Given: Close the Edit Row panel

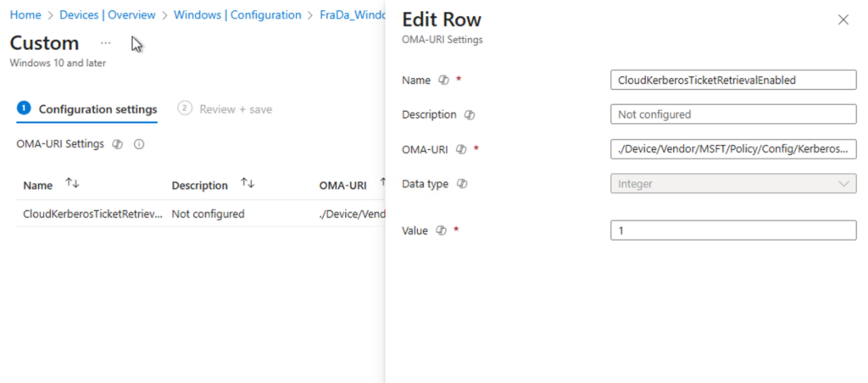Looking at the screenshot, I should tap(843, 20).
